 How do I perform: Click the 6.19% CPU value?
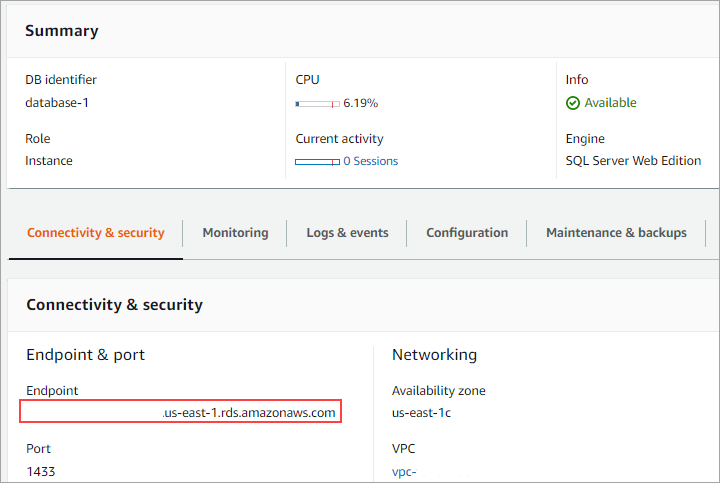[360, 103]
